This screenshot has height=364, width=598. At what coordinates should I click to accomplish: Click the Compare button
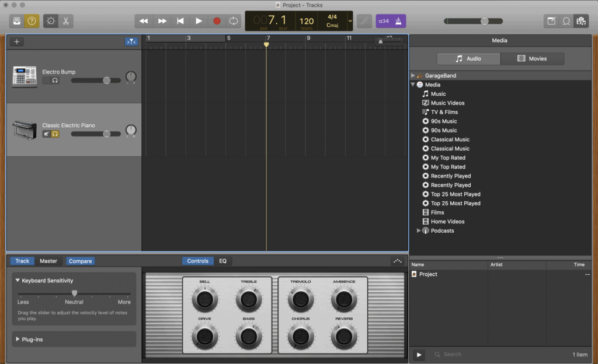point(80,261)
